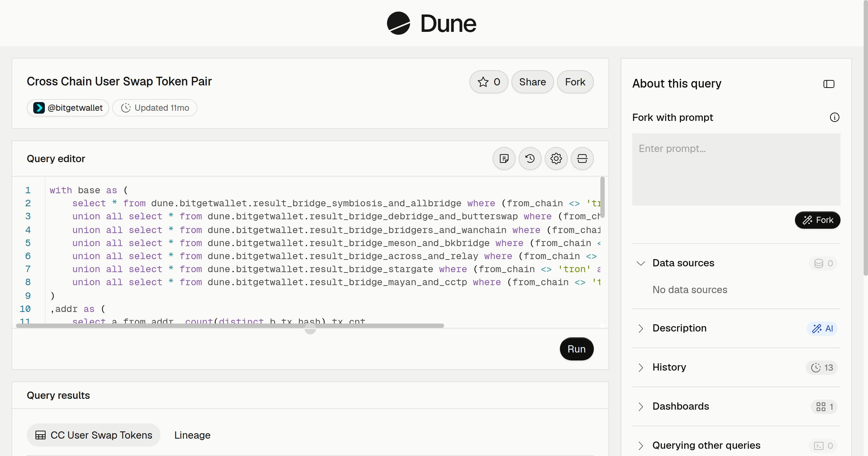The image size is (868, 456).
Task: Click 'No data sources' text
Action: point(690,290)
